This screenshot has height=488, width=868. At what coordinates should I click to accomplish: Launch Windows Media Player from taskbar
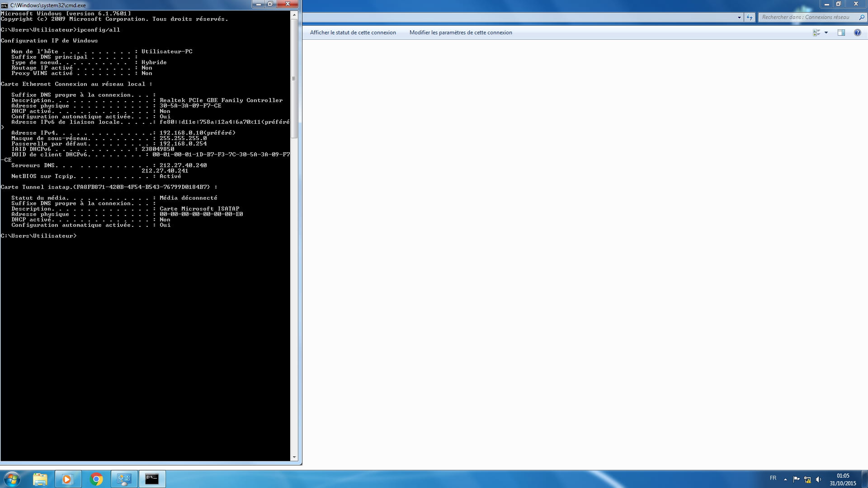point(67,479)
